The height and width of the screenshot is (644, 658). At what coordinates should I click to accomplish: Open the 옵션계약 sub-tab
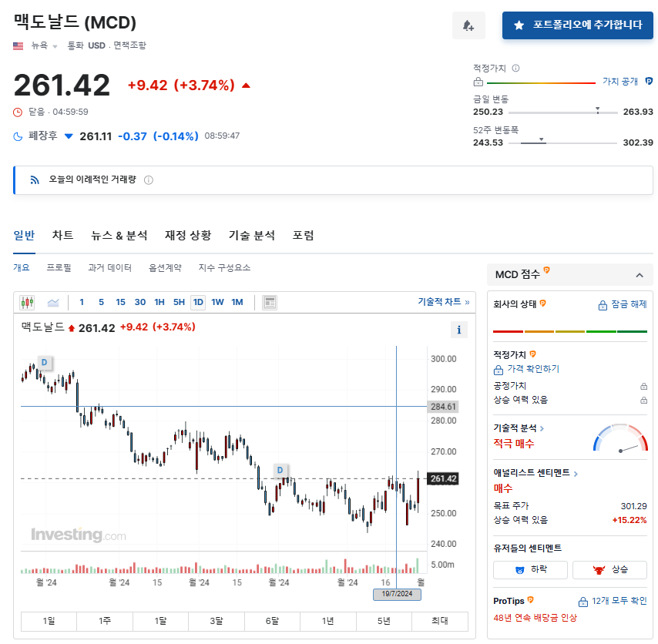[165, 267]
